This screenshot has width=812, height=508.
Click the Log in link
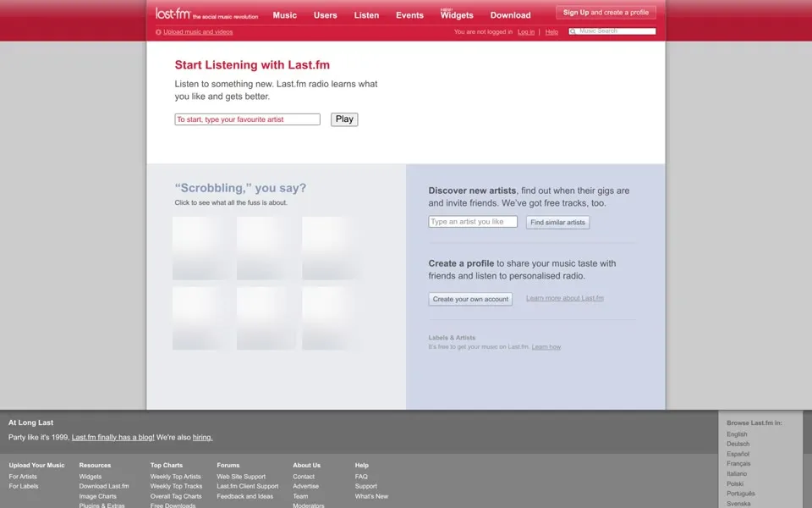coord(526,32)
